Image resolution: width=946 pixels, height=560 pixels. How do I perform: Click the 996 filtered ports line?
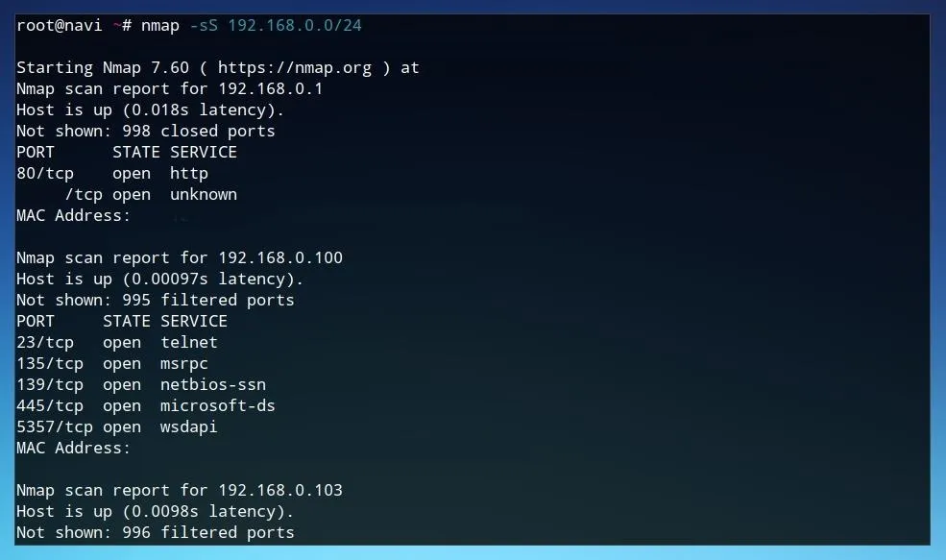(155, 533)
